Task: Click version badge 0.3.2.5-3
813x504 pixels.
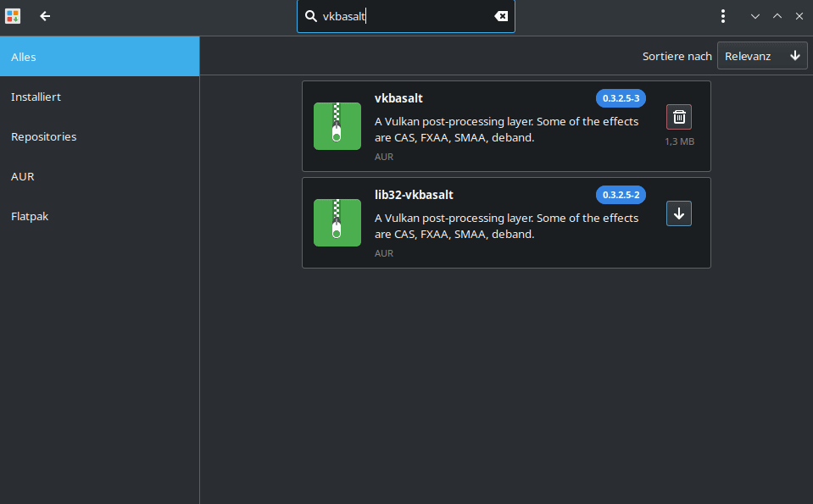Action: (x=621, y=98)
